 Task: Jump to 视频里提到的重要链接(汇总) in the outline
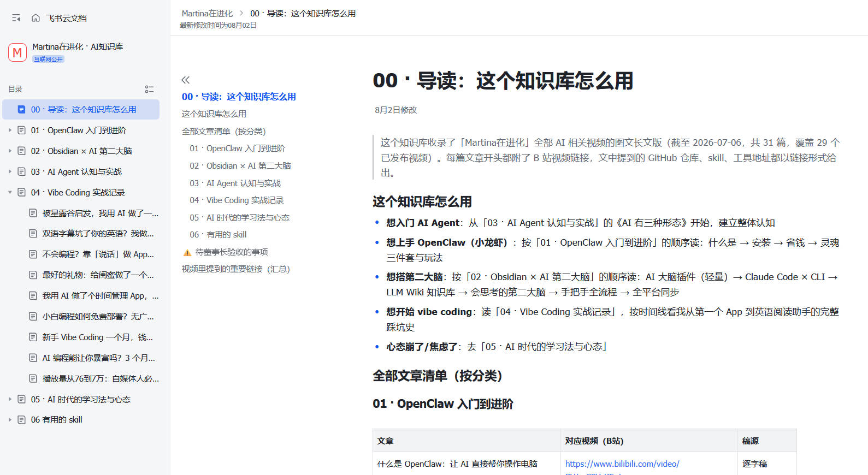235,269
